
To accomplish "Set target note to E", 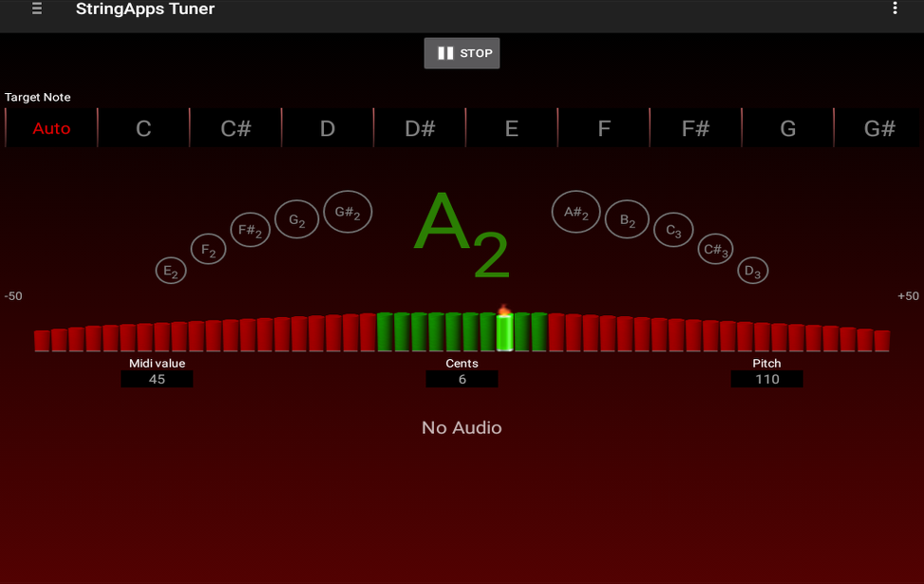I will [x=512, y=128].
